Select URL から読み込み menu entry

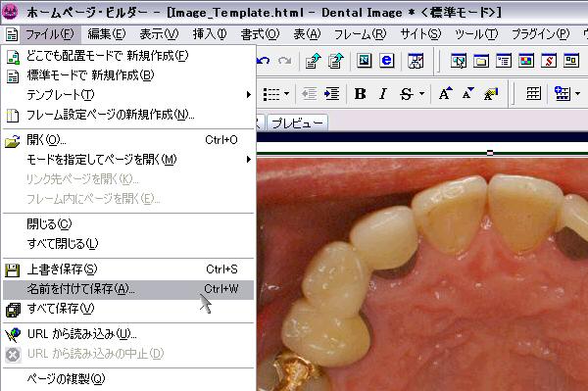(127, 334)
